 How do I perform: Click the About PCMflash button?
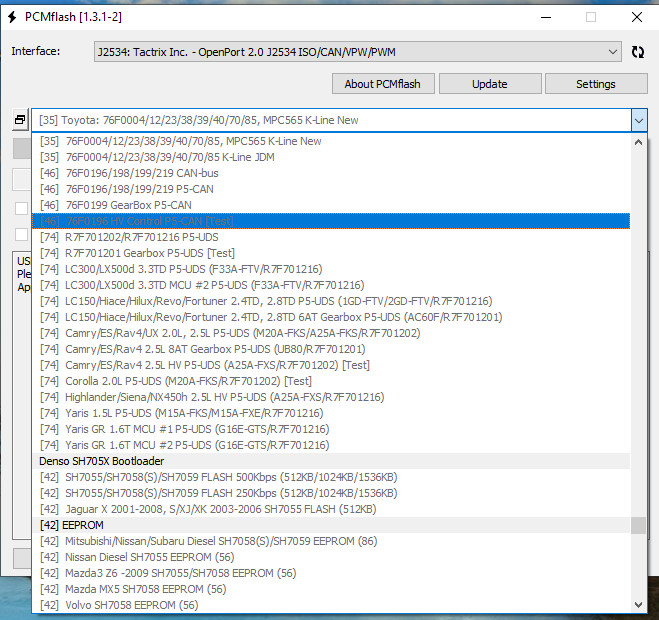(383, 84)
